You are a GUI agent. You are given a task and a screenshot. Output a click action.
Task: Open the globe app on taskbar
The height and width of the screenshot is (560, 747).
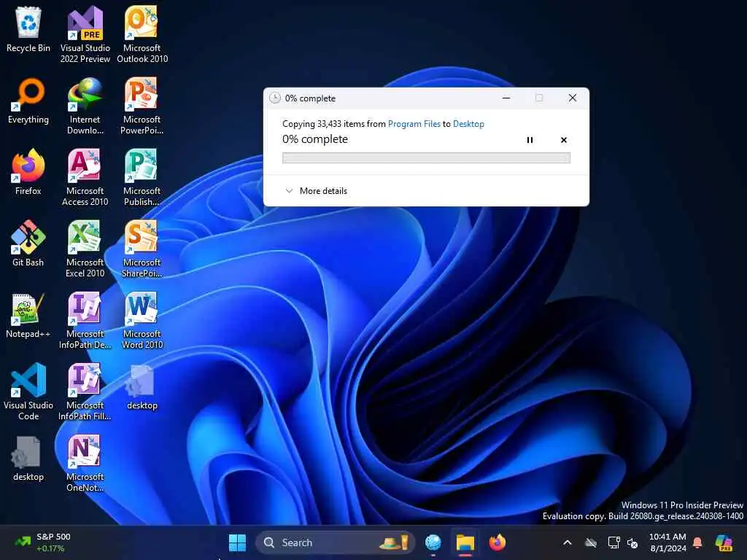[433, 542]
